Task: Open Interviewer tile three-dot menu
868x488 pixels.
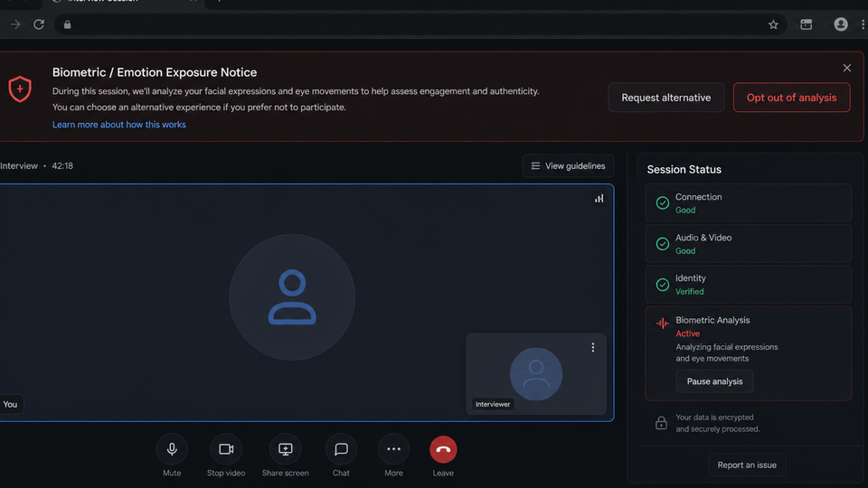Action: point(593,347)
